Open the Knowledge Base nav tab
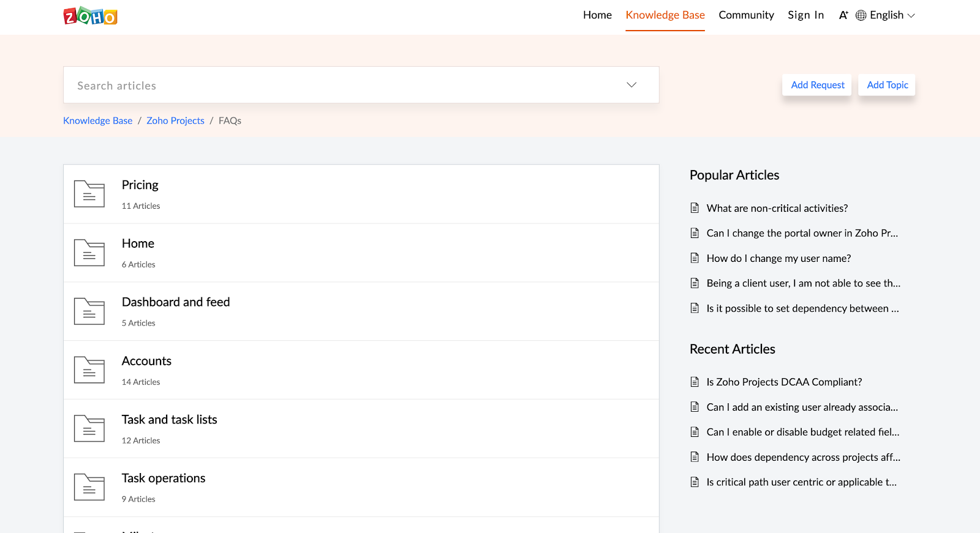 coord(665,15)
